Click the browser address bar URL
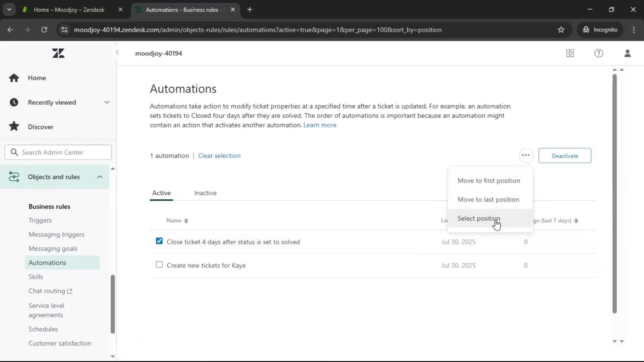Screen dimensions: 644x362 click(x=258, y=30)
